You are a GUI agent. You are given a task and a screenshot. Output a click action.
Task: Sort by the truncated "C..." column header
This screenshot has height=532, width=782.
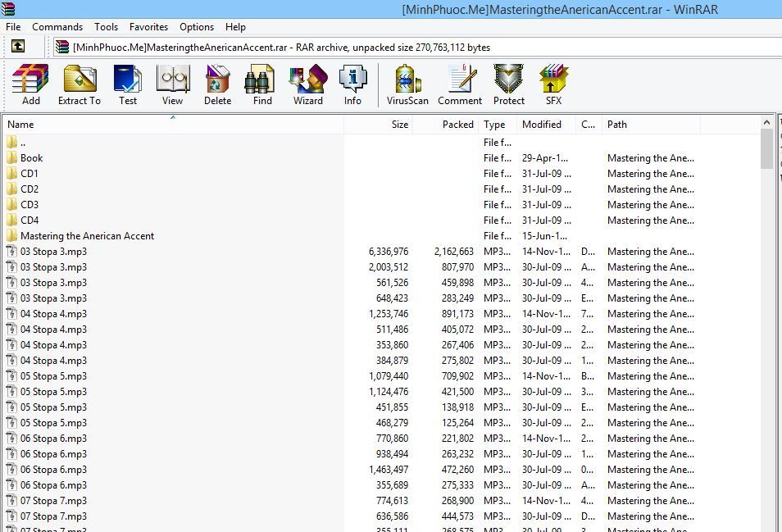coord(589,124)
